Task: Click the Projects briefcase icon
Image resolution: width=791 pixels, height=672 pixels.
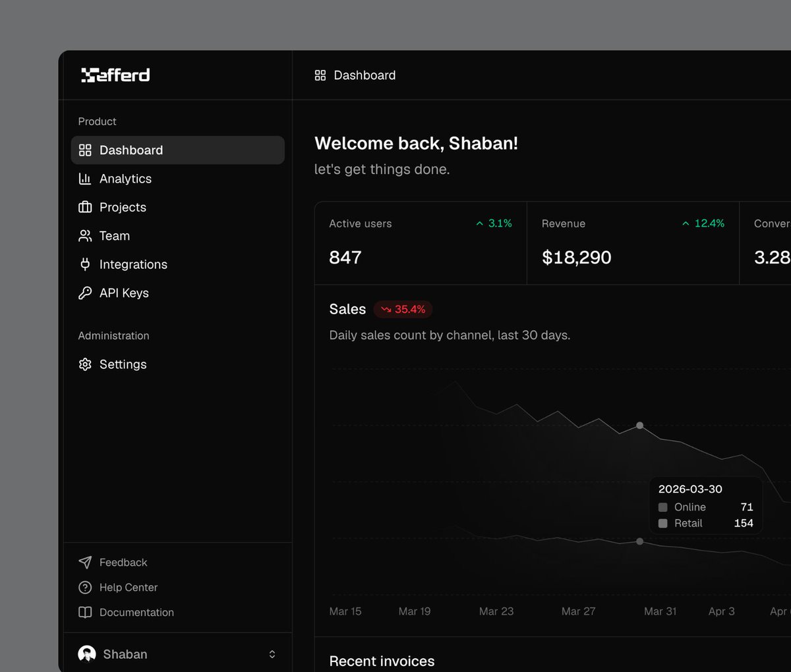Action: (85, 207)
